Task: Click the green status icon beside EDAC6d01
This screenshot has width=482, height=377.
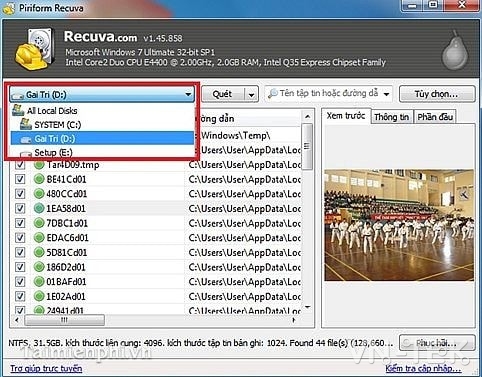Action: point(39,238)
